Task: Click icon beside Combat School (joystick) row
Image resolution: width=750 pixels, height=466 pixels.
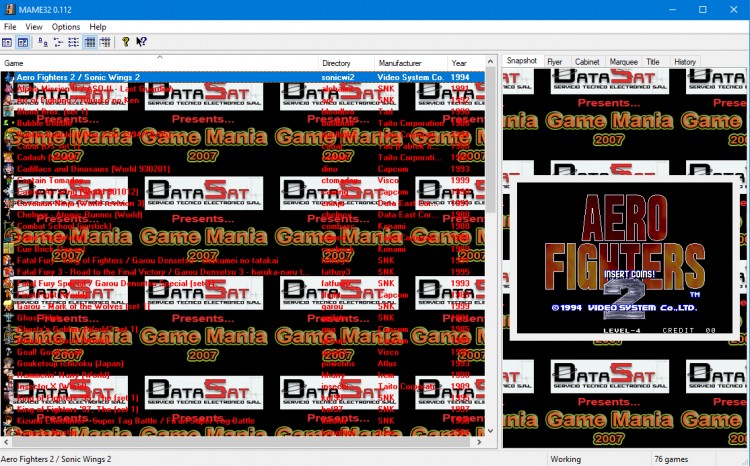Action: coord(9,226)
